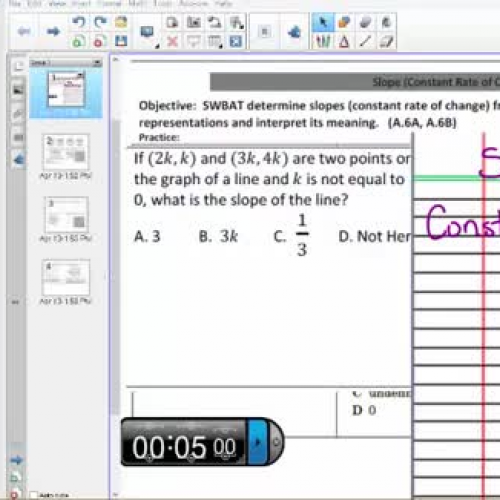Select page 2 thumbnail
This screenshot has height=500, width=500.
point(66,152)
